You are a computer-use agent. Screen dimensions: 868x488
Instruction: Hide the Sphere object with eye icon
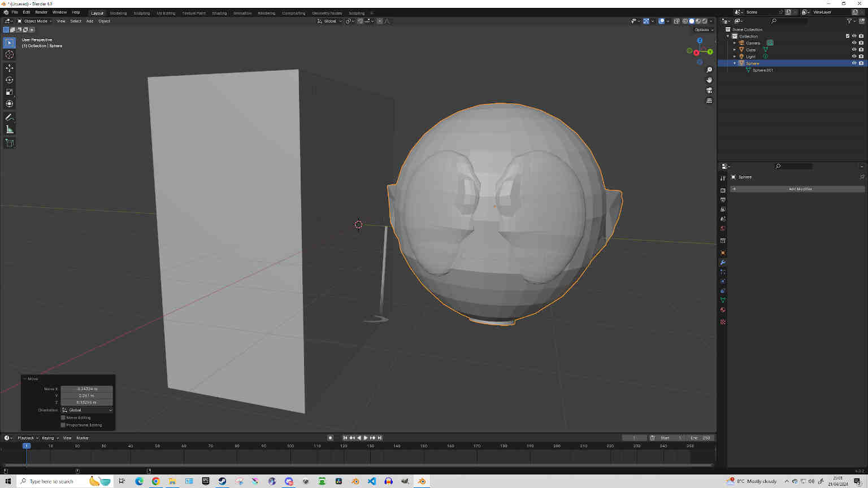click(x=854, y=63)
